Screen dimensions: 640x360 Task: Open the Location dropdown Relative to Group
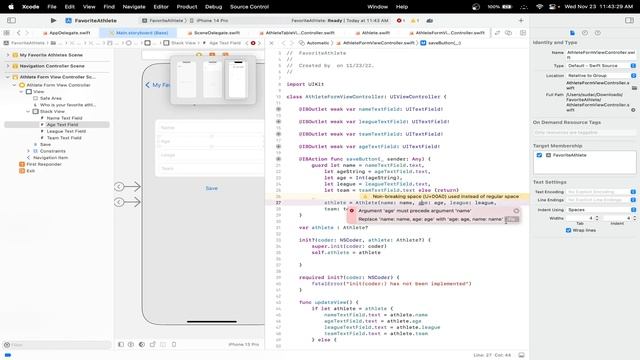(x=601, y=76)
